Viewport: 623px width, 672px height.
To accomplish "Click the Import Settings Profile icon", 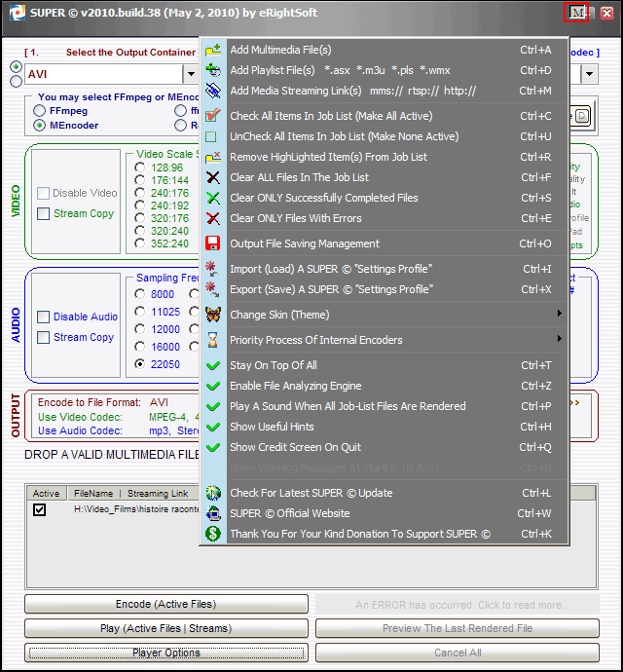I will coord(212,269).
